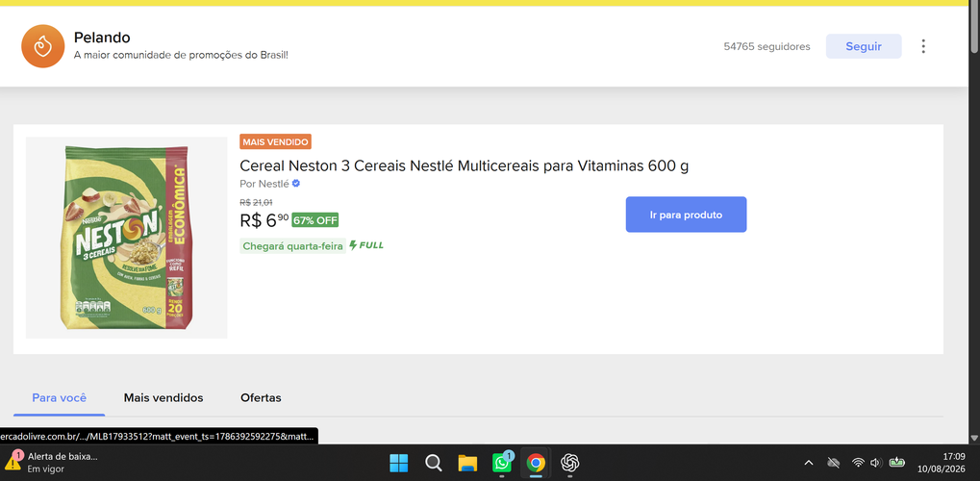
Task: Open File Explorer from taskbar
Action: point(467,463)
